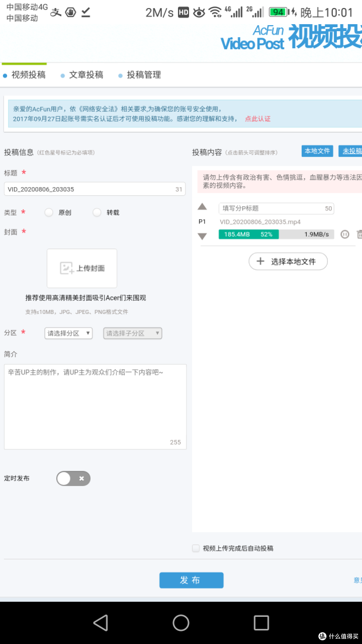
Task: Click 选择本地文件 to add a file
Action: tap(288, 261)
